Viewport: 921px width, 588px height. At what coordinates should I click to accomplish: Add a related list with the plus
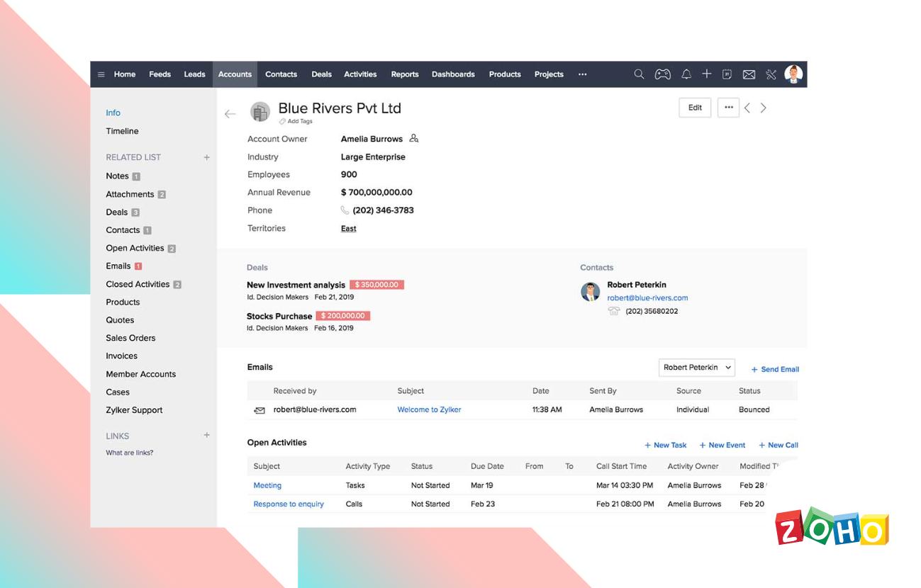(x=207, y=157)
